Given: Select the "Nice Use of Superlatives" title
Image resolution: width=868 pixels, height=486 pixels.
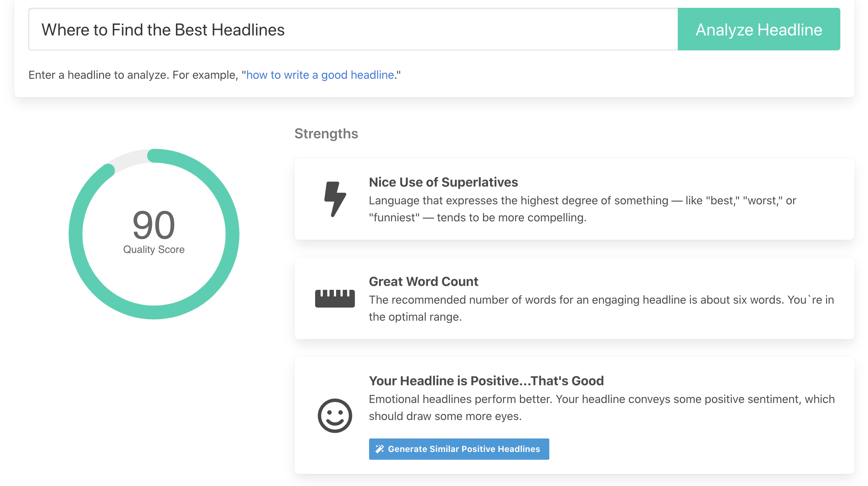Looking at the screenshot, I should [x=443, y=182].
